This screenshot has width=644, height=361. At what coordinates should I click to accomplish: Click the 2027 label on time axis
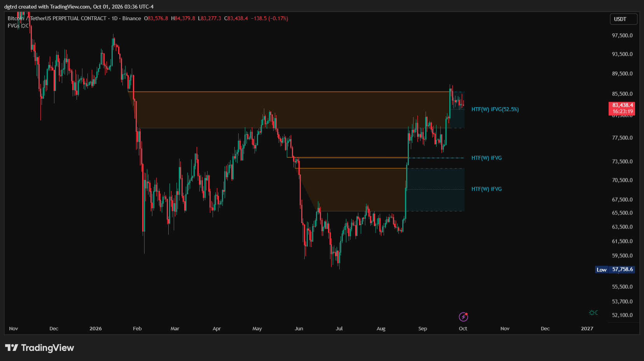click(x=587, y=329)
